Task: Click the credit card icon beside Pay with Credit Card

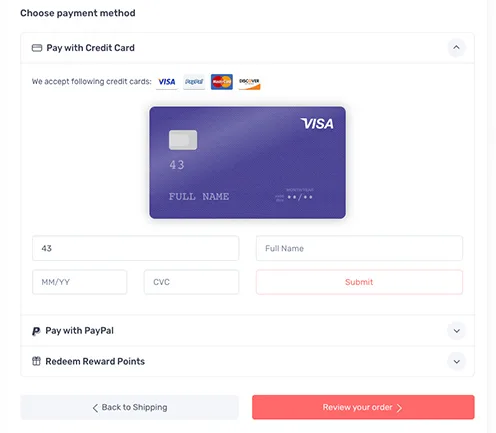Action: 37,48
